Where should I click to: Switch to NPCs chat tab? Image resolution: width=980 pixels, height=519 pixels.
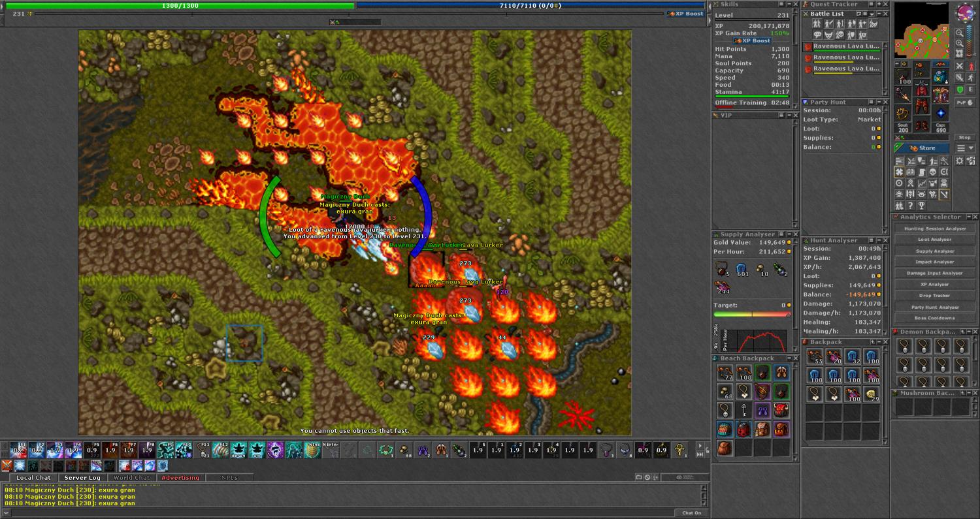(x=229, y=478)
